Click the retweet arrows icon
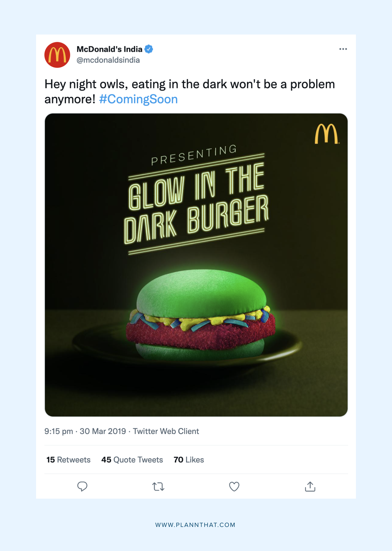Viewport: 392px width, 551px height. 158,487
